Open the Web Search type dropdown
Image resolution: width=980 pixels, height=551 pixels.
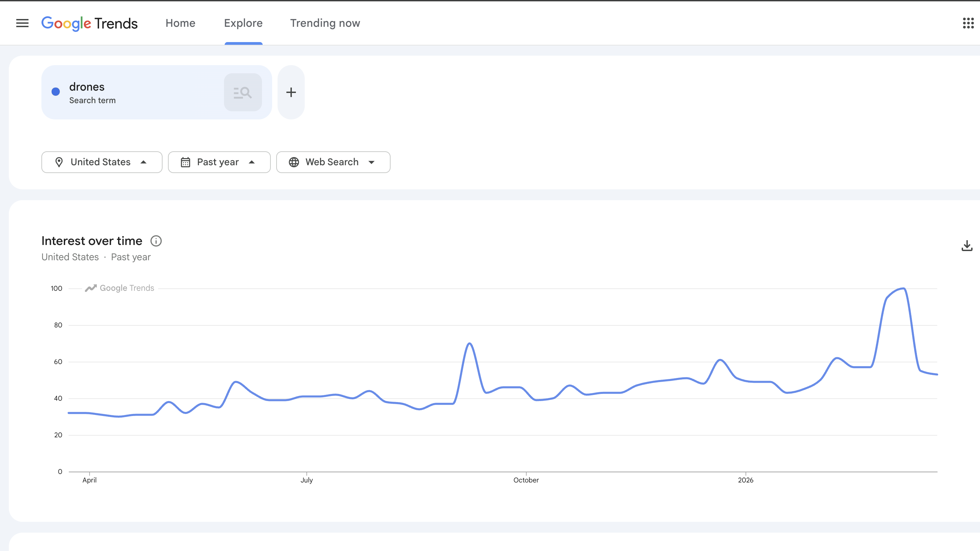372,163
